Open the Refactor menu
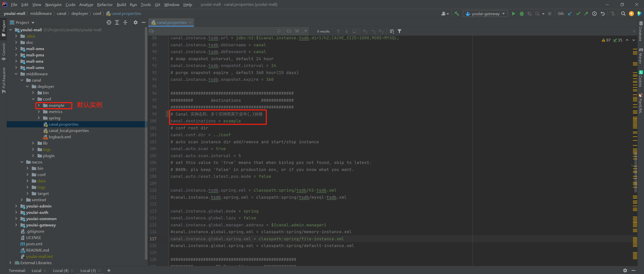This screenshot has width=644, height=274. click(x=105, y=5)
